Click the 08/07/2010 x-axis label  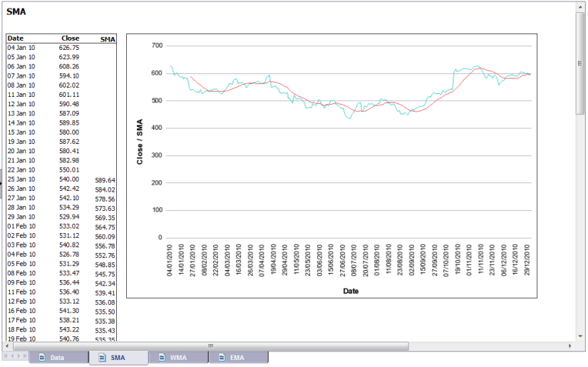pos(354,260)
